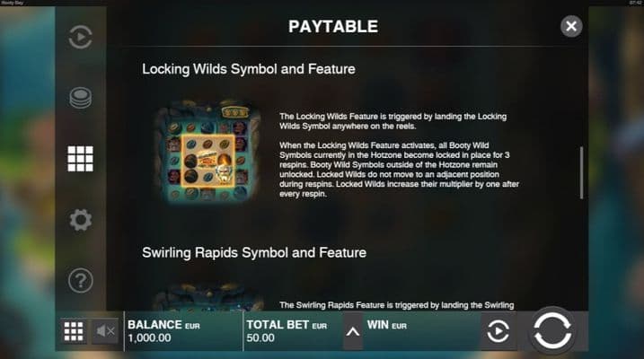Expand the total bet chevron arrow
The height and width of the screenshot is (359, 644).
click(x=353, y=331)
